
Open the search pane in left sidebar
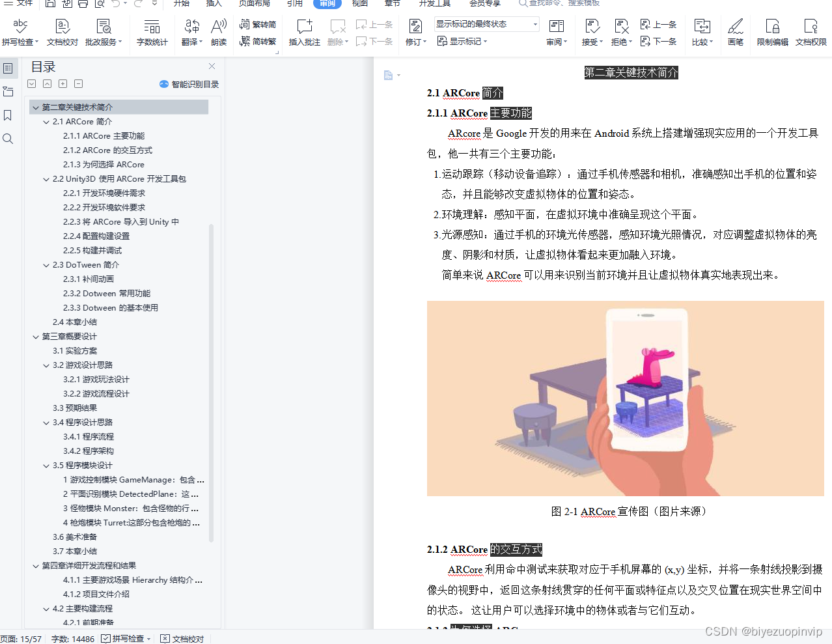pyautogui.click(x=8, y=139)
